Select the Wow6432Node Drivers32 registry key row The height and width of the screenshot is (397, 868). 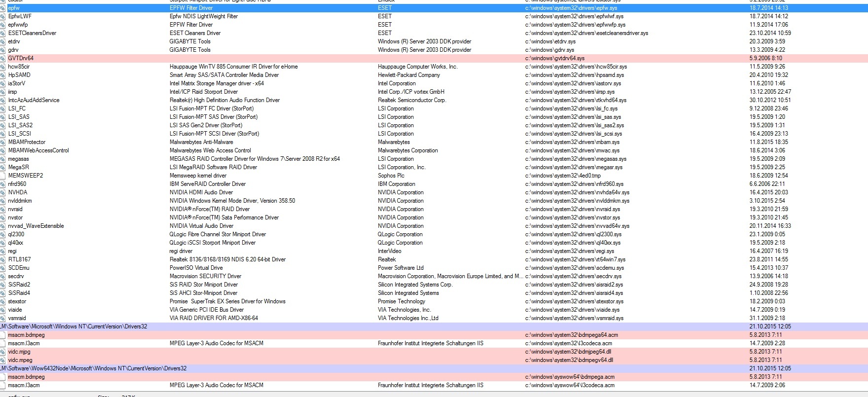pyautogui.click(x=434, y=368)
